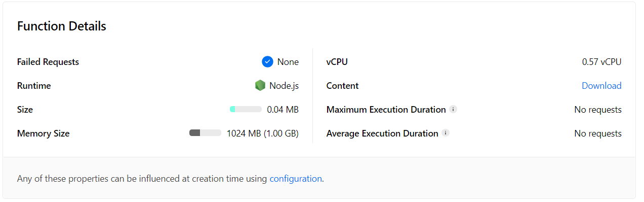This screenshot has width=644, height=202.
Task: Click the blue checkmark icon beside None
Action: (x=267, y=62)
